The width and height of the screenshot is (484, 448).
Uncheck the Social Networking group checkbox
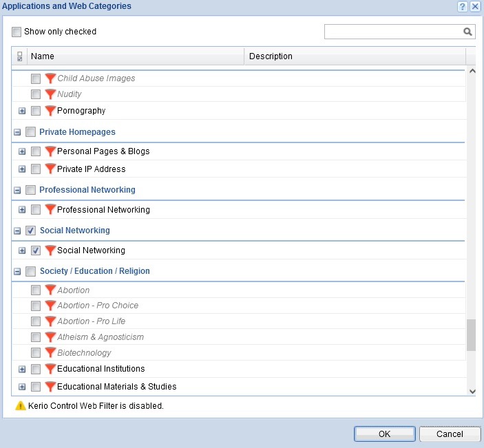[x=30, y=231]
